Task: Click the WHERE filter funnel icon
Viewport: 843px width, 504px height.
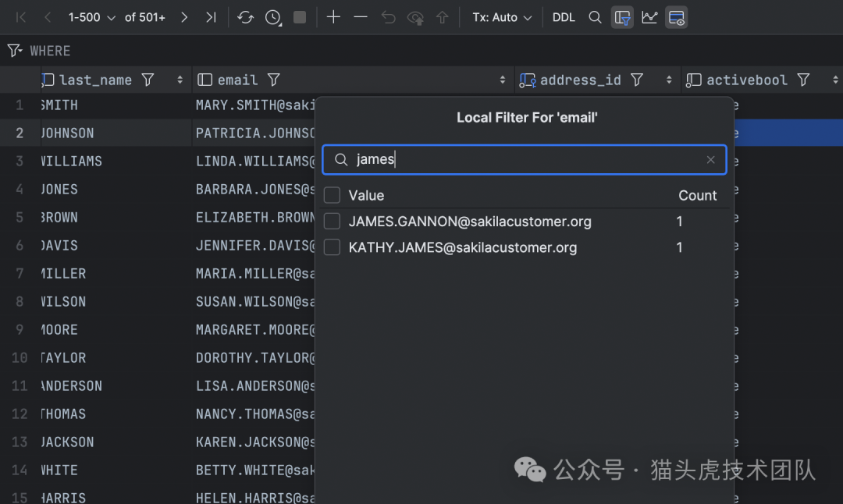Action: coord(15,51)
